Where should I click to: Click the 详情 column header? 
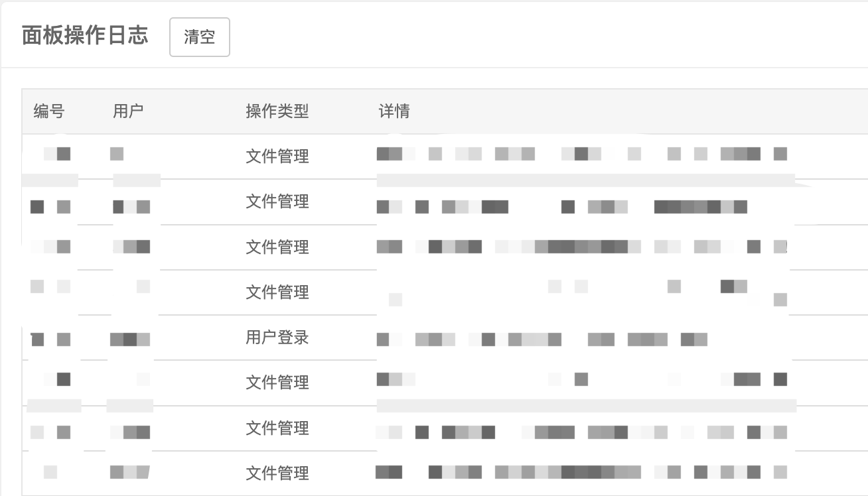pyautogui.click(x=394, y=111)
